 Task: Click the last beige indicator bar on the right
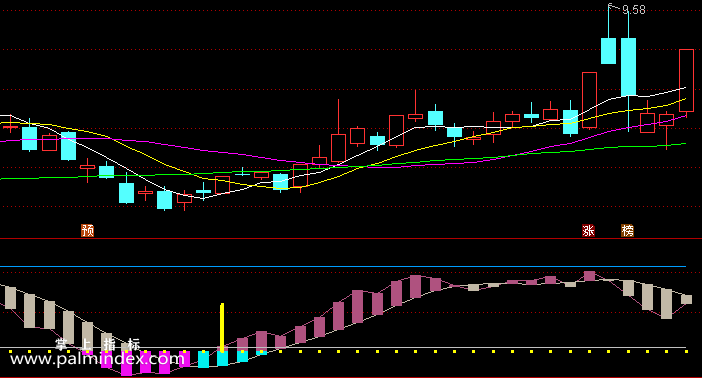coord(686,300)
